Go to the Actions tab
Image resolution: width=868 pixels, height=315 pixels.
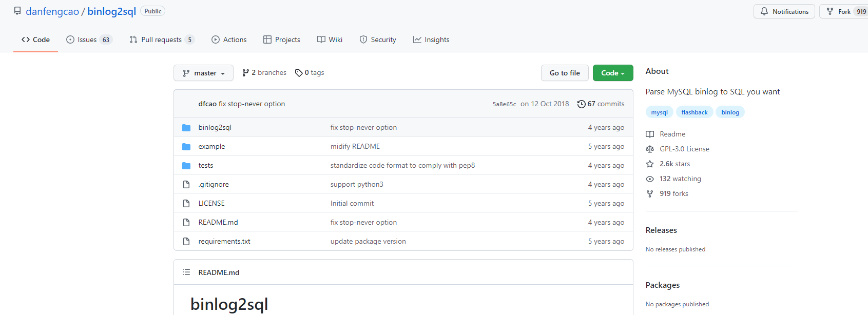(229, 40)
